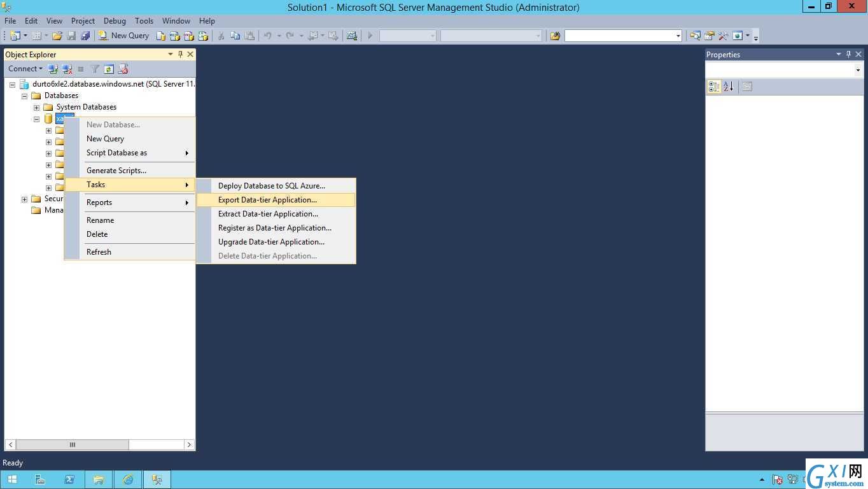Image resolution: width=868 pixels, height=489 pixels.
Task: Pin the Object Explorer panel
Action: [180, 54]
